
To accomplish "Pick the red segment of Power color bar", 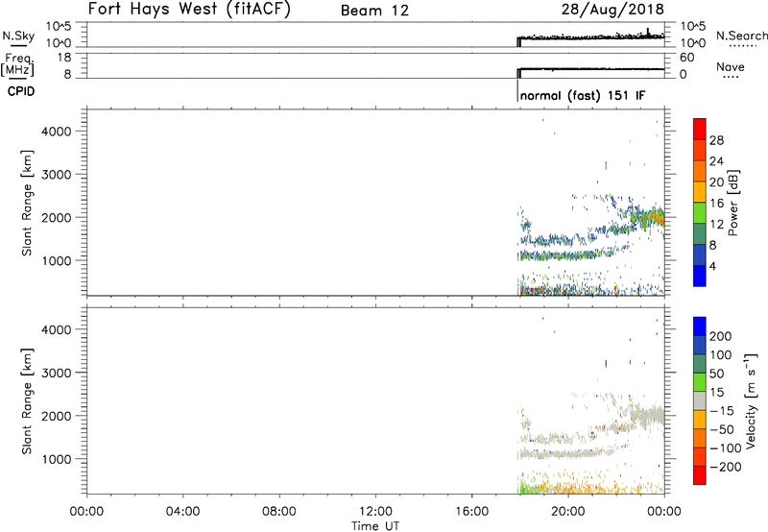I will coord(699,126).
